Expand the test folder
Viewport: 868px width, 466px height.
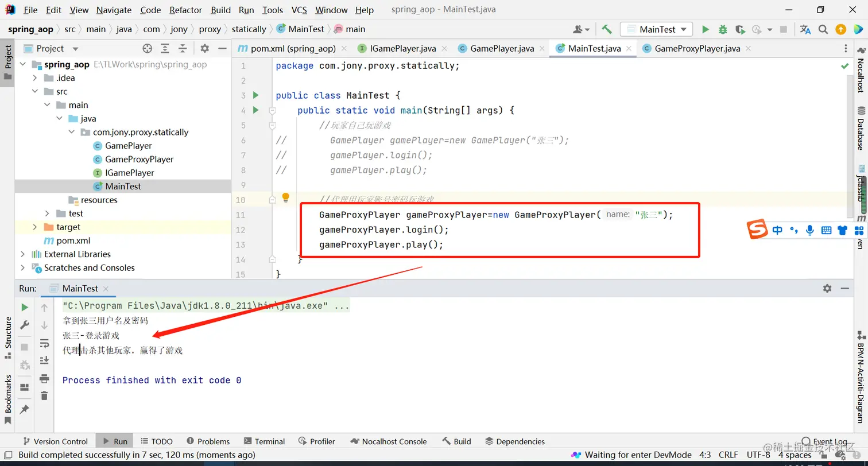pyautogui.click(x=47, y=213)
